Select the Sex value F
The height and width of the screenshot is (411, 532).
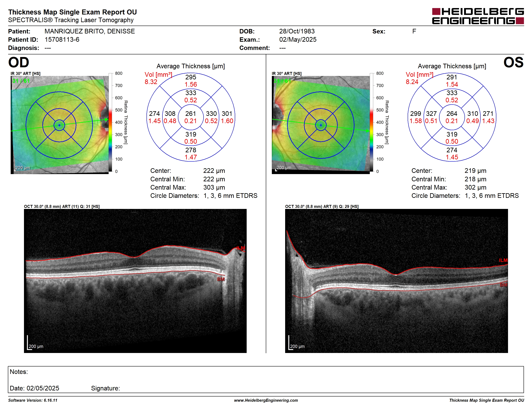pos(414,31)
